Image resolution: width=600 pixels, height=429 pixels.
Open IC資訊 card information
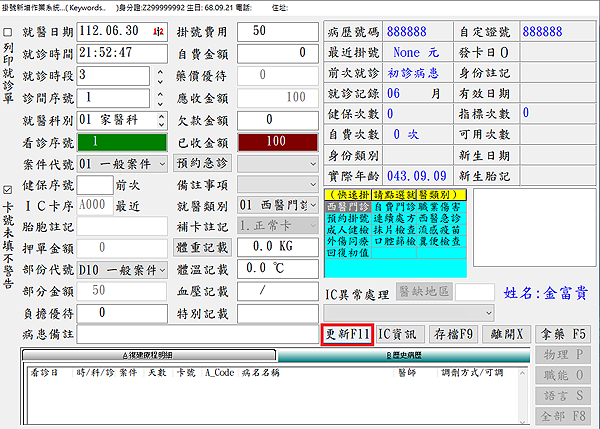click(x=399, y=333)
